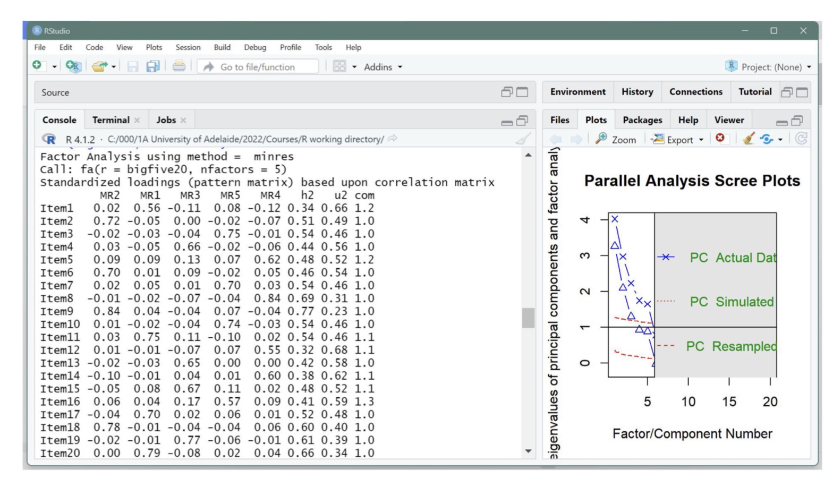Minimize the Plots pane
Image resolution: width=833 pixels, height=504 pixels.
point(782,122)
